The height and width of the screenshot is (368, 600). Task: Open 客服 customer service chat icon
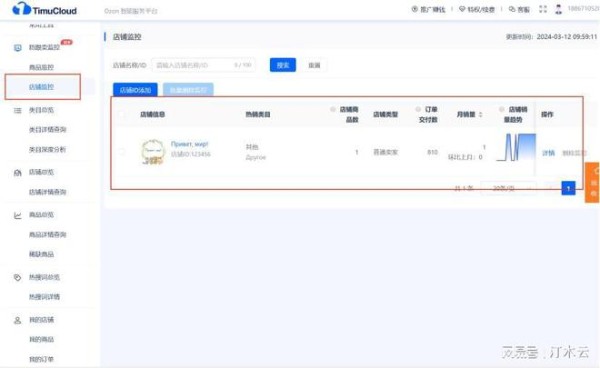click(x=512, y=9)
